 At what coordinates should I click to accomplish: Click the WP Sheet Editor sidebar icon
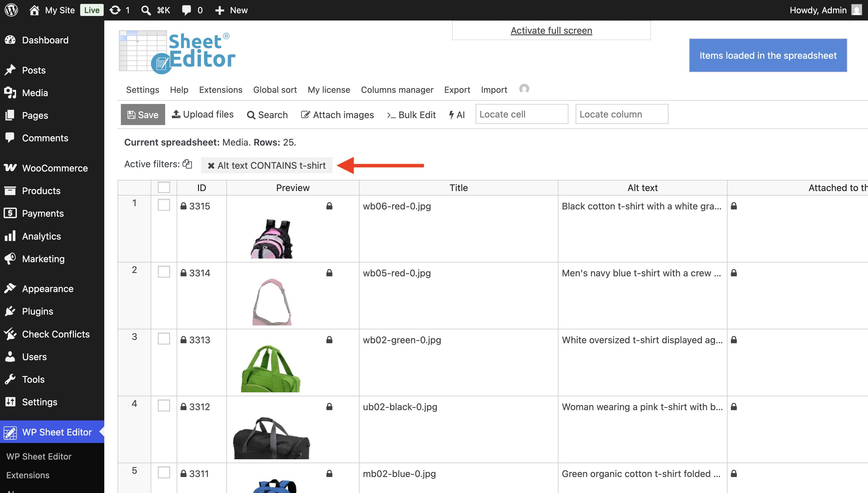[10, 432]
